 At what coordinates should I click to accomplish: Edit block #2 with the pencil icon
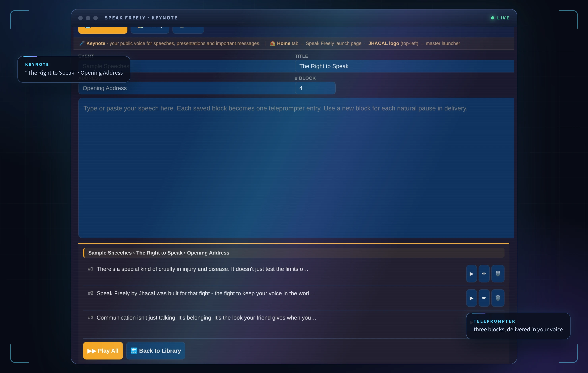pos(484,298)
